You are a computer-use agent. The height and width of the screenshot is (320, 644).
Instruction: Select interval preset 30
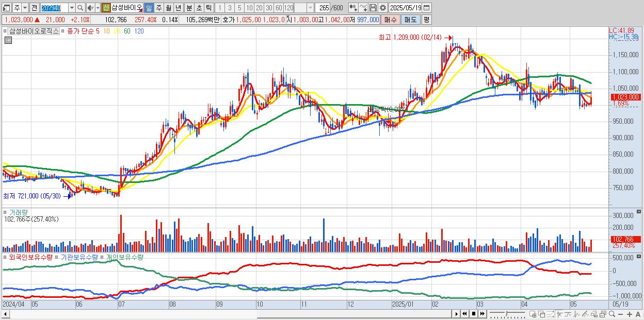269,8
